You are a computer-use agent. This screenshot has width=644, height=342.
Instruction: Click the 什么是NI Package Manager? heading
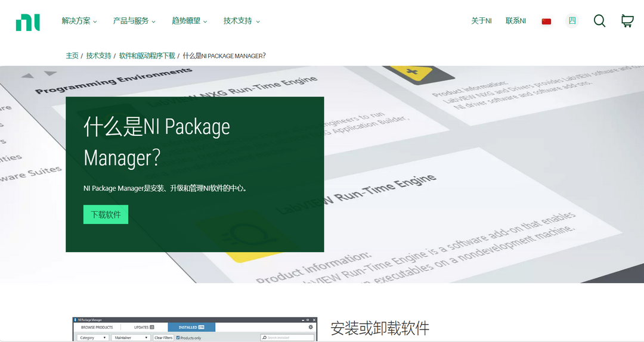coord(157,142)
